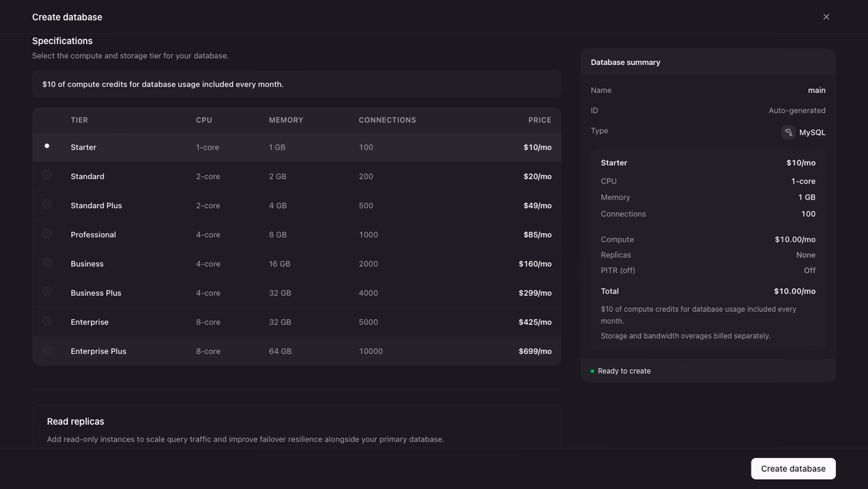The height and width of the screenshot is (489, 868).
Task: Click the $160/mo price cell
Action: (x=535, y=264)
